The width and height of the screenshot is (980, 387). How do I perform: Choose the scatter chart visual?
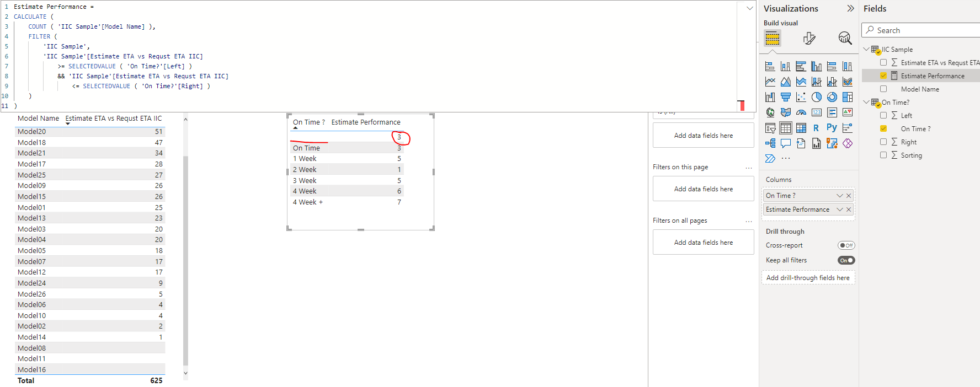tap(801, 98)
